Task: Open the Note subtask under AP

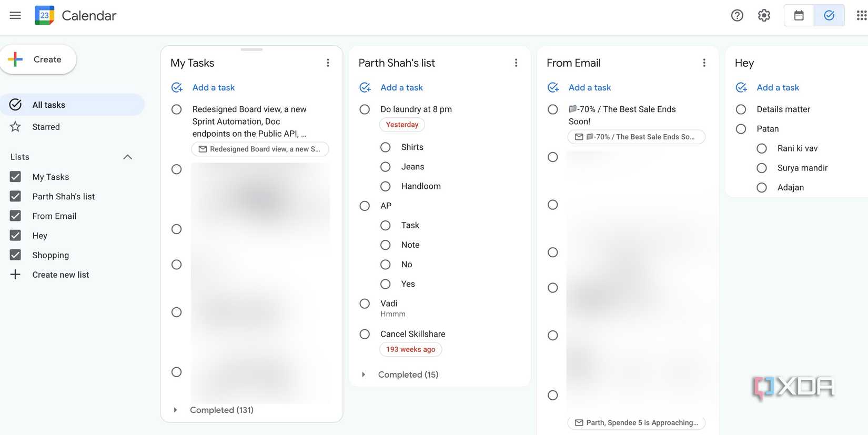Action: [x=410, y=245]
